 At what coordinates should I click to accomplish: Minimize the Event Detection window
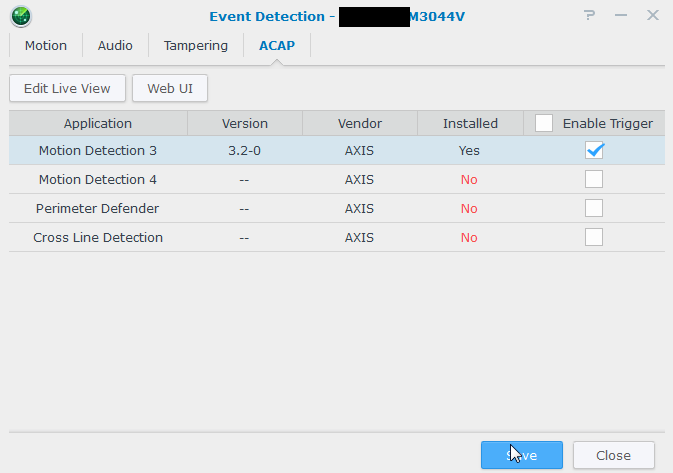(621, 15)
